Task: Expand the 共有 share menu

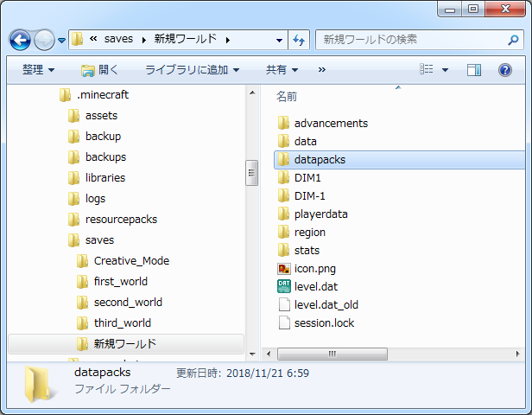Action: pos(282,69)
